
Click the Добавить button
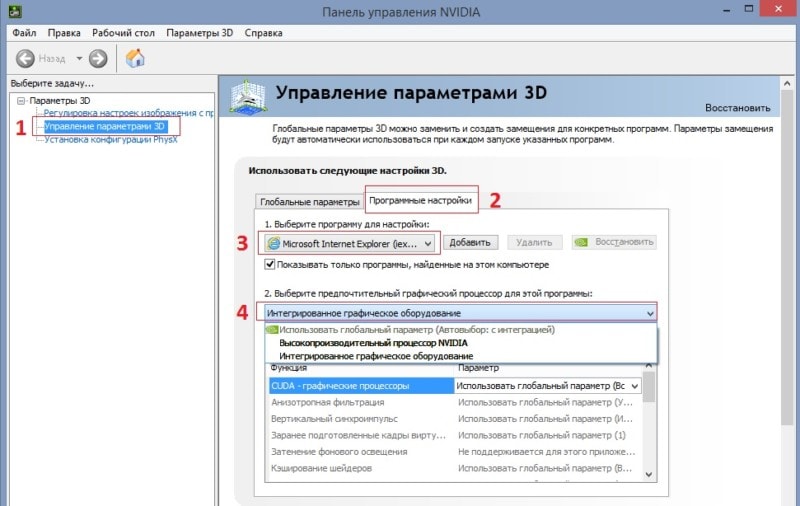point(470,242)
